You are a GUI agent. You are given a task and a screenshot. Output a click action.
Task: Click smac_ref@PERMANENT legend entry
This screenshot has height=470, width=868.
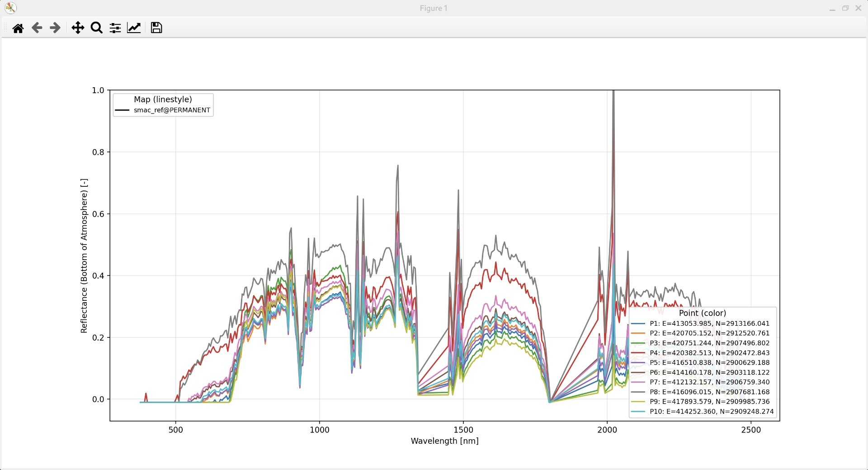tap(172, 110)
